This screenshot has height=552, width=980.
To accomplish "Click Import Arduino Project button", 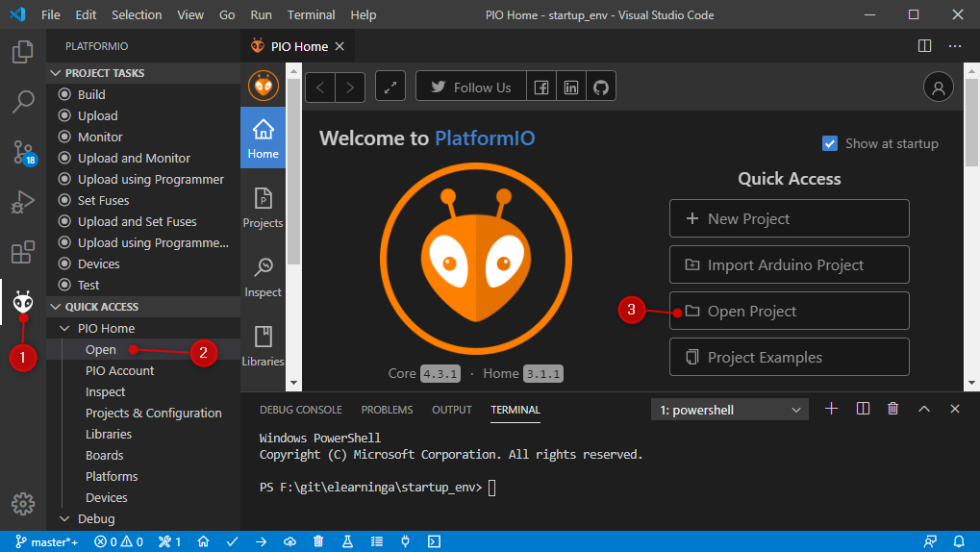I will tap(790, 265).
